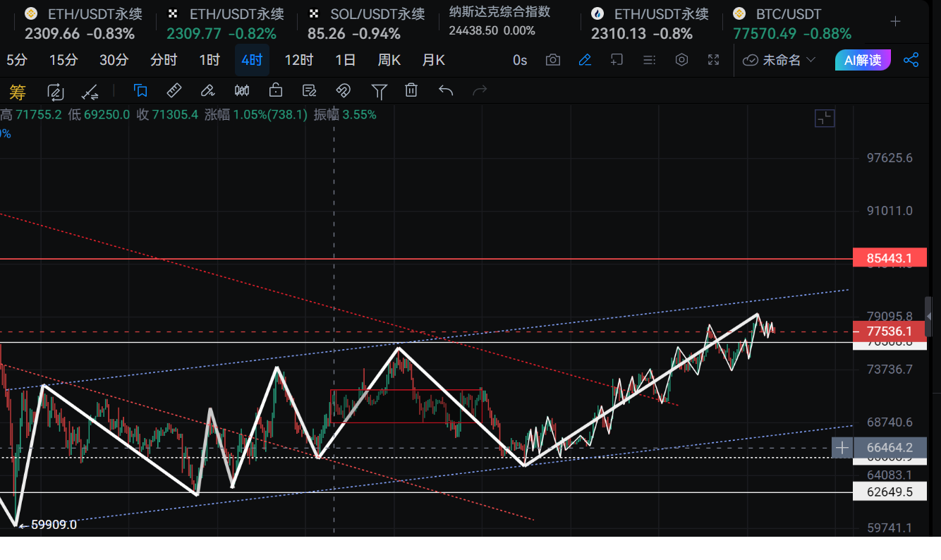The width and height of the screenshot is (941, 560).
Task: Toggle the lock drawings icon
Action: pos(276,90)
